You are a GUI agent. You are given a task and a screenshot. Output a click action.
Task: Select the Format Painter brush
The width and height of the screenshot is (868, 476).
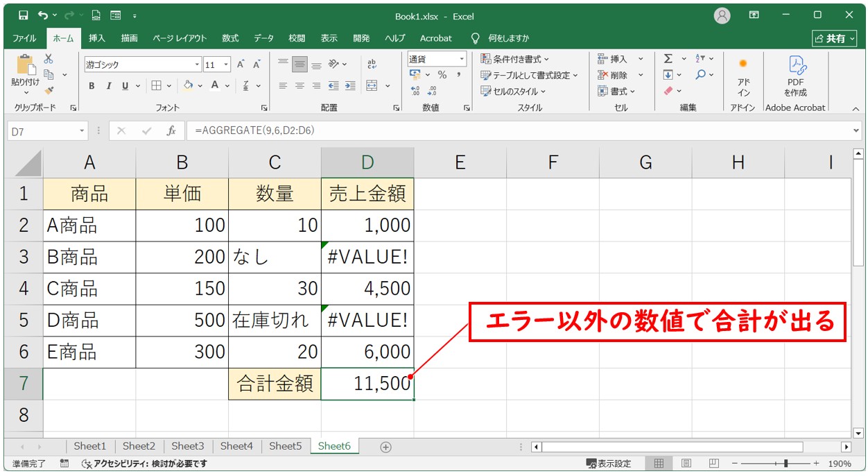[49, 90]
